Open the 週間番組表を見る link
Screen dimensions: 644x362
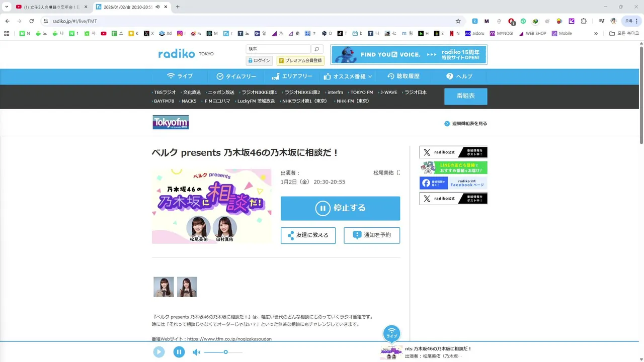coord(466,124)
